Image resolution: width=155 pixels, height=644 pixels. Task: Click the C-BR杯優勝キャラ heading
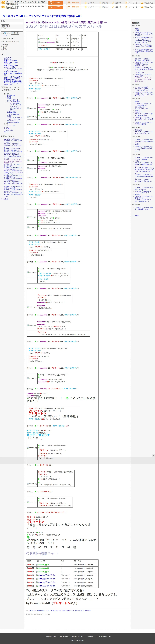tap(42, 554)
